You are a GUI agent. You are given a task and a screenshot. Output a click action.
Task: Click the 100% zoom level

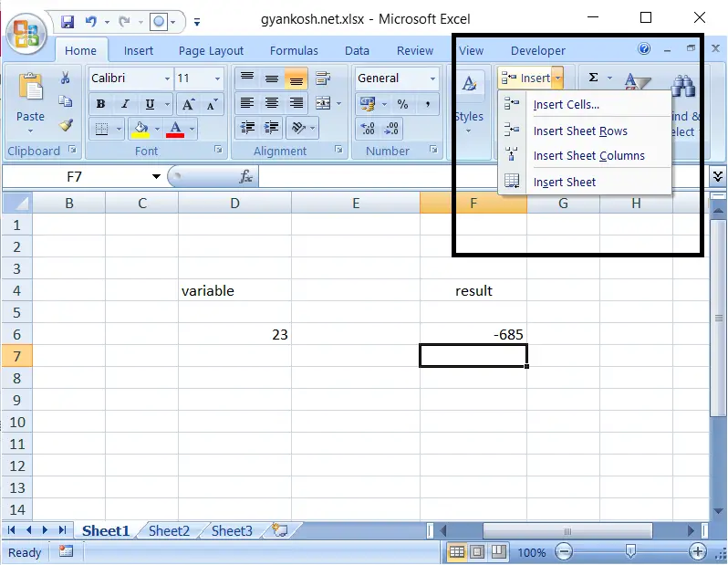[x=531, y=552]
